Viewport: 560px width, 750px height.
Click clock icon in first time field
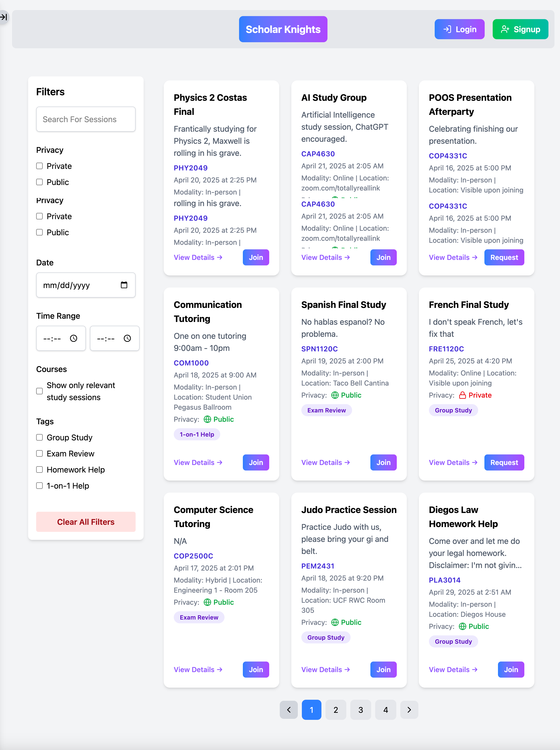click(74, 338)
